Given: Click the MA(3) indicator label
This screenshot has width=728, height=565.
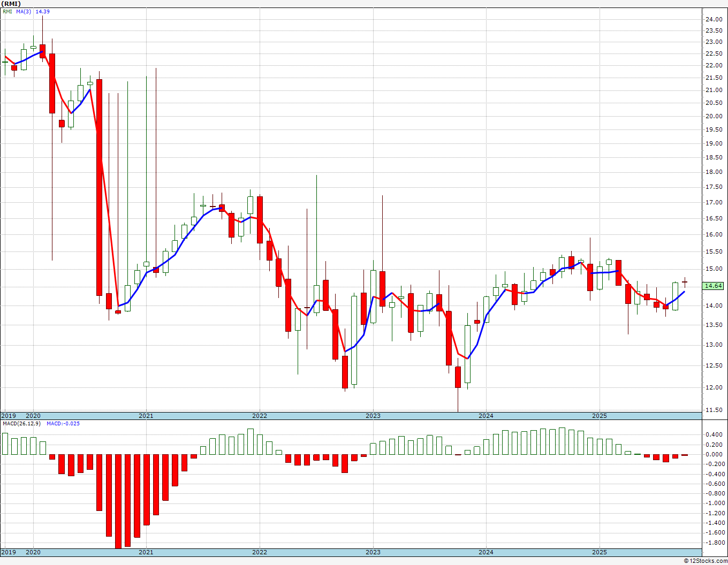Looking at the screenshot, I should (x=24, y=11).
